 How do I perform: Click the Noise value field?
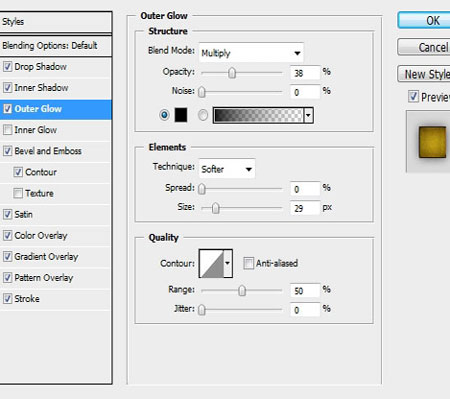tap(305, 92)
